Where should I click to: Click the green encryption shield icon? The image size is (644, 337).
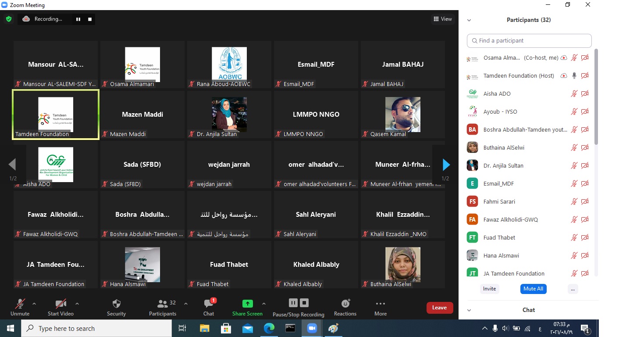tap(8, 19)
